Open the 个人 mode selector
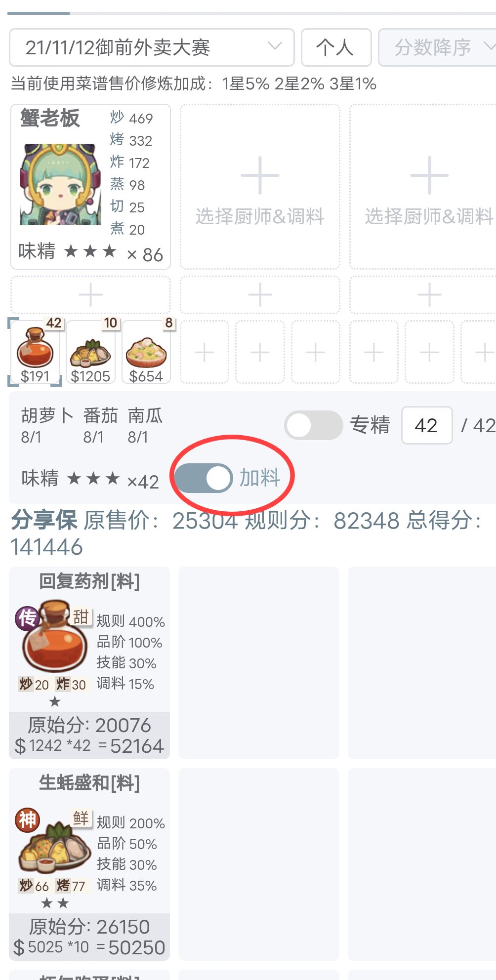 click(336, 47)
